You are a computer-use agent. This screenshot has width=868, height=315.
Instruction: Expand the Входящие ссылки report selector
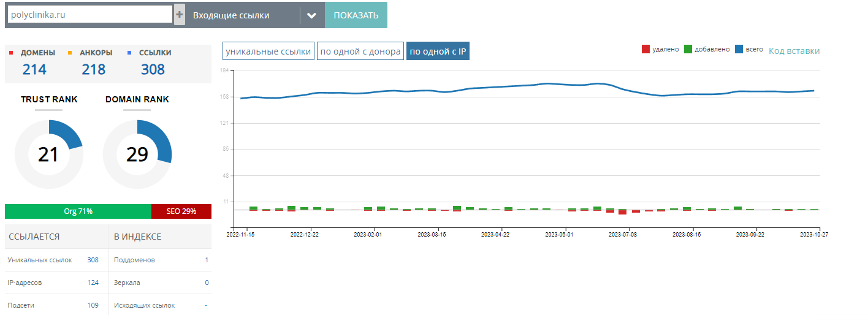[x=245, y=15]
